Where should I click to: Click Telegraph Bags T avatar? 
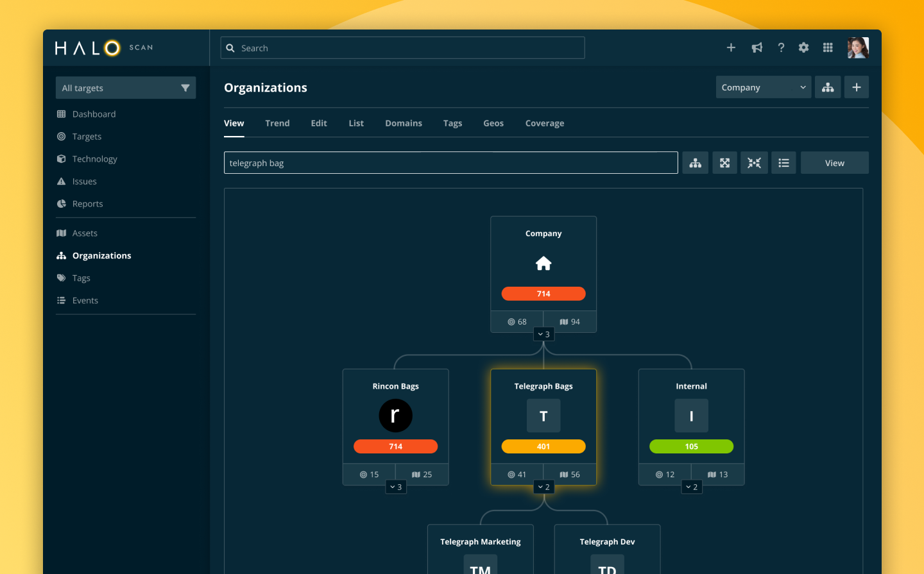coord(543,416)
